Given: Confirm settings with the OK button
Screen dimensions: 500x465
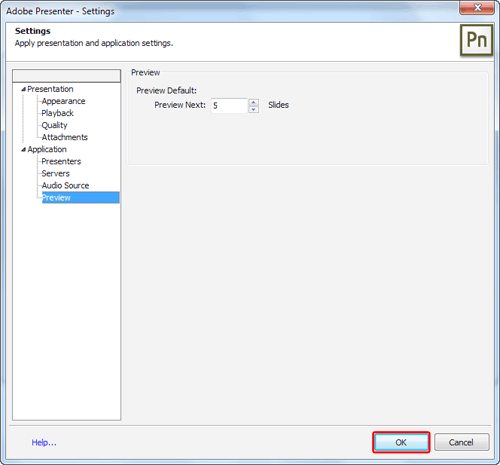Looking at the screenshot, I should tap(401, 442).
